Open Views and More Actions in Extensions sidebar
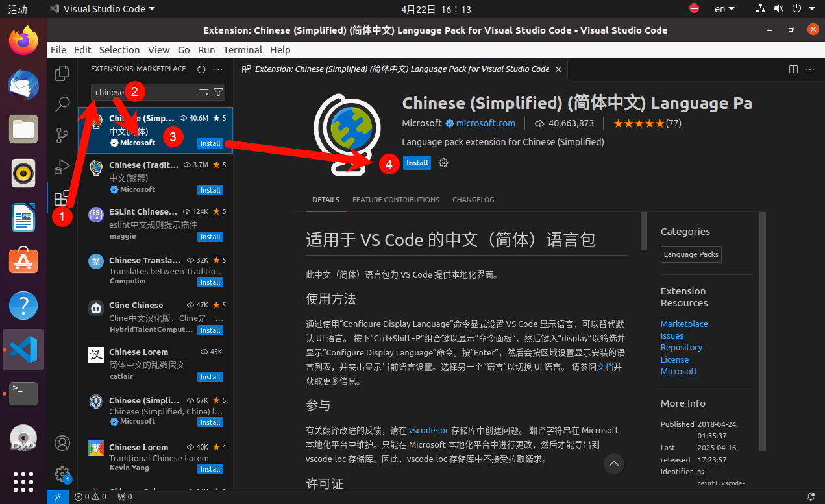The width and height of the screenshot is (825, 504). tap(218, 69)
